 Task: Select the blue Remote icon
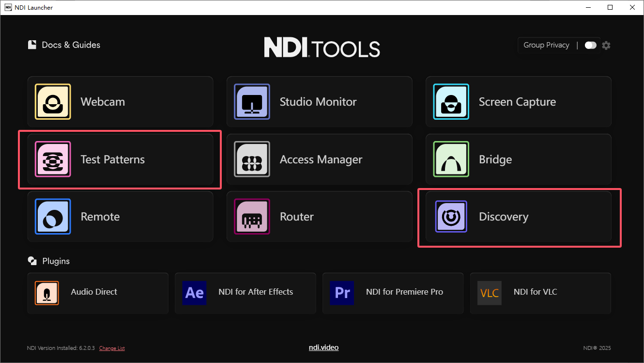(x=53, y=217)
